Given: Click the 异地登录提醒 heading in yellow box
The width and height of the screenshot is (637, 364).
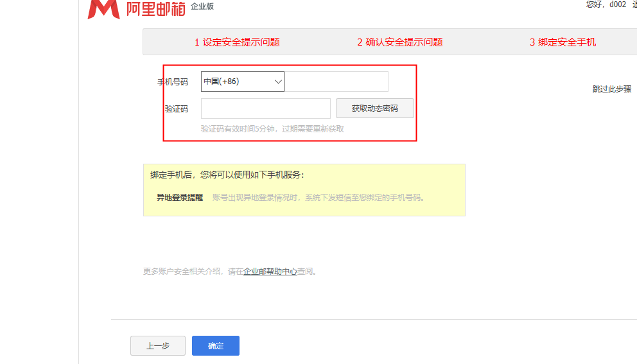Looking at the screenshot, I should point(180,198).
